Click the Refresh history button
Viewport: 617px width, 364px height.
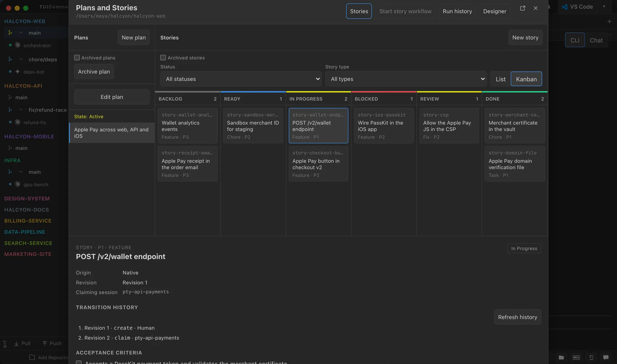(x=517, y=317)
